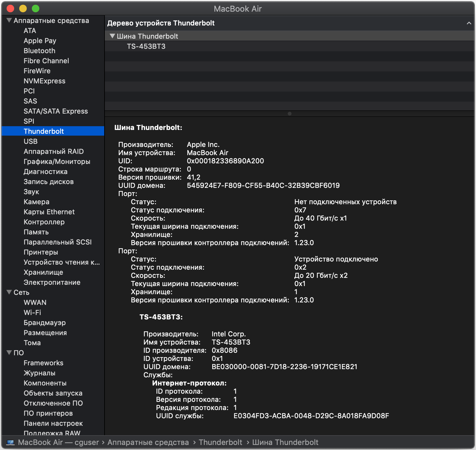476x450 pixels.
Task: Select the USB sidebar item
Action: point(31,142)
